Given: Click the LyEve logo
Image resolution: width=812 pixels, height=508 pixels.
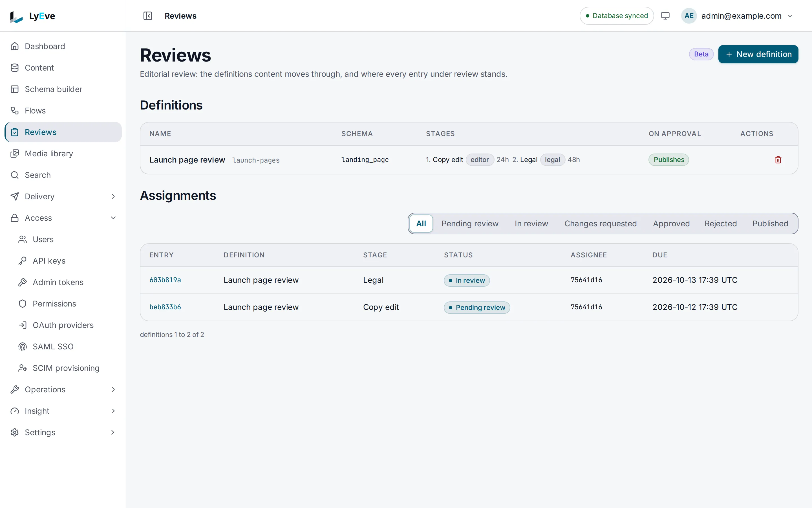Looking at the screenshot, I should 32,16.
